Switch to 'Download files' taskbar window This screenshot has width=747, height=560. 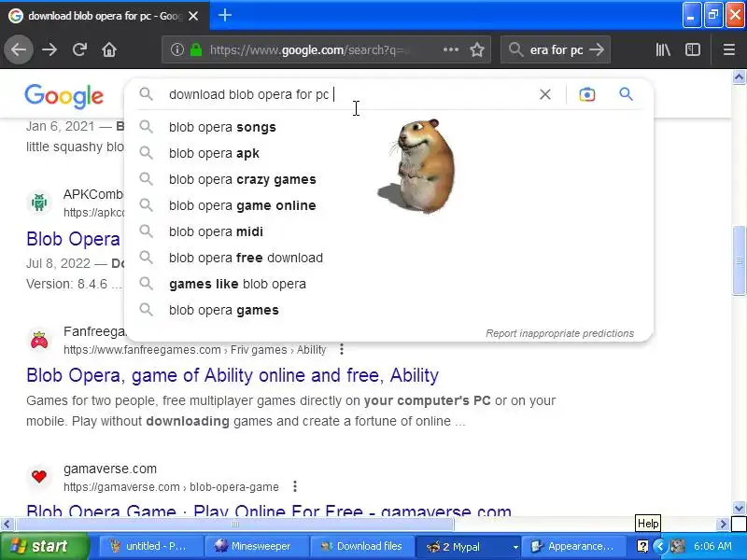361,546
